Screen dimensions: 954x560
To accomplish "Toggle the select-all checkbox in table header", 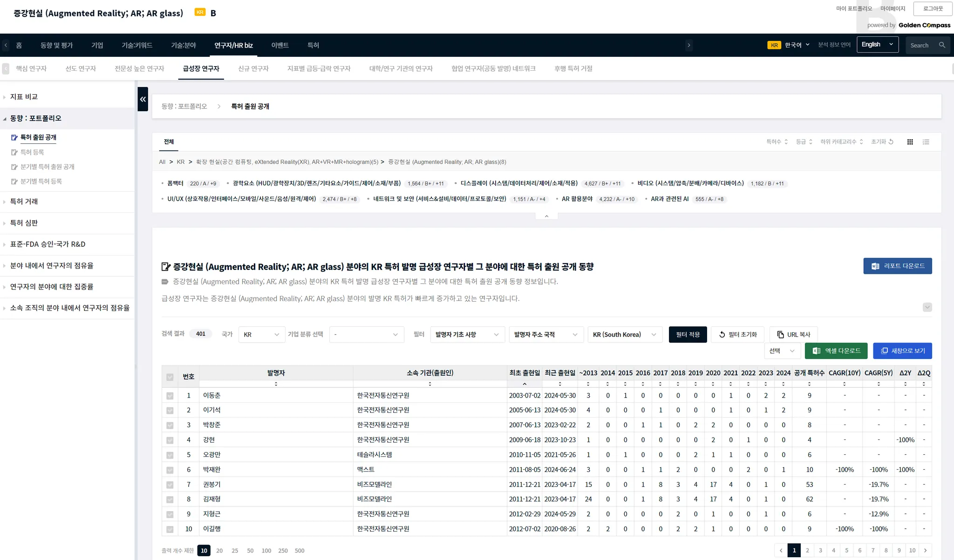I will coord(170,377).
